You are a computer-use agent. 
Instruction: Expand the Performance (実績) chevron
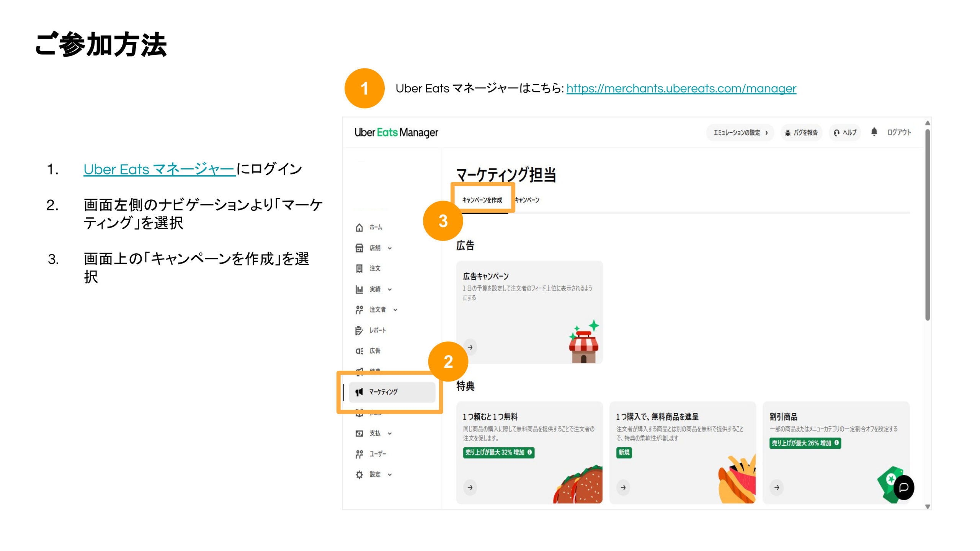point(390,289)
